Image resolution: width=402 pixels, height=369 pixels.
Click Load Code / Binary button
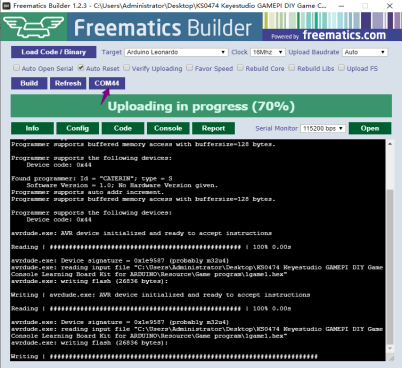coord(54,52)
